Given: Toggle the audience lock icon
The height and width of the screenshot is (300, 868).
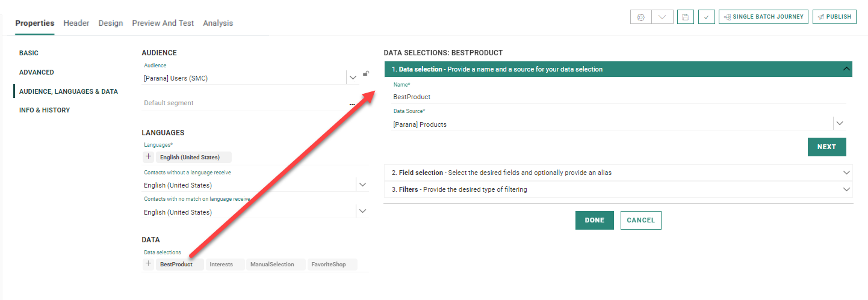Looking at the screenshot, I should pos(366,74).
